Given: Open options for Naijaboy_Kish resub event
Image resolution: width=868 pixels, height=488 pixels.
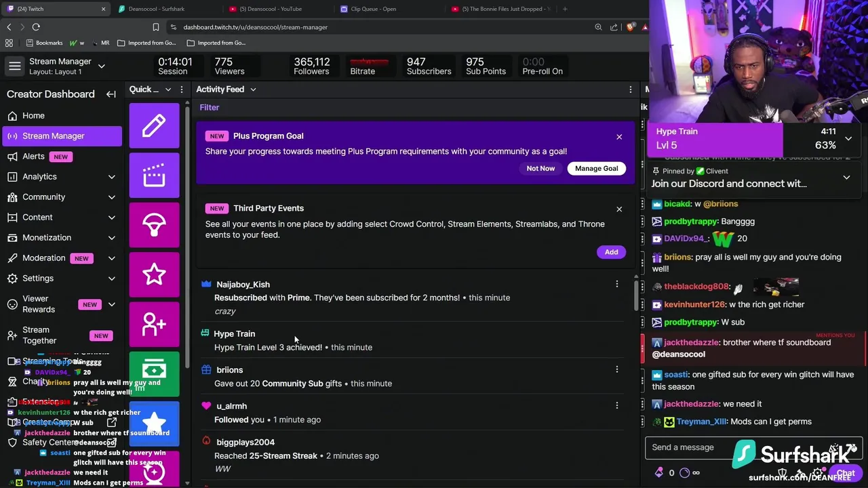Looking at the screenshot, I should [616, 284].
